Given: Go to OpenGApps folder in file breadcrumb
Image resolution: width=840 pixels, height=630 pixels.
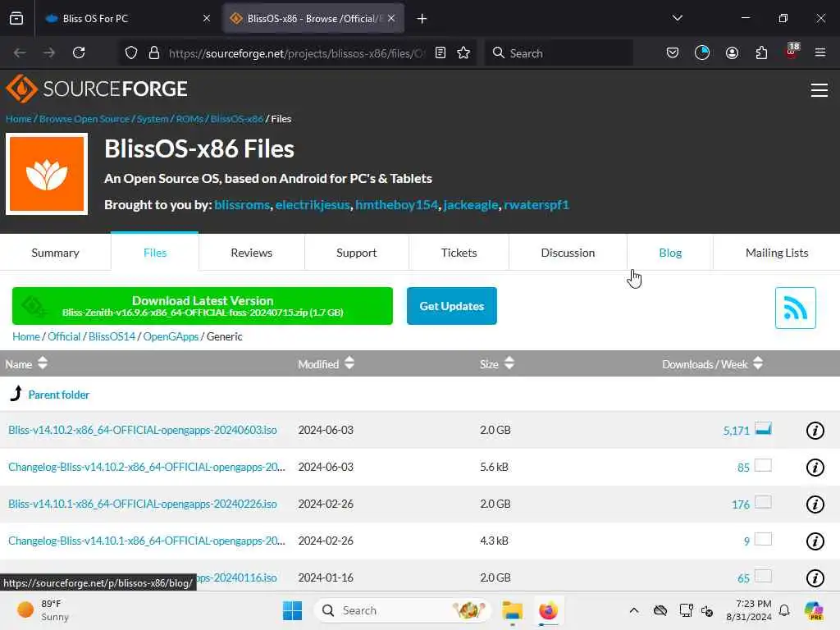Looking at the screenshot, I should point(171,336).
